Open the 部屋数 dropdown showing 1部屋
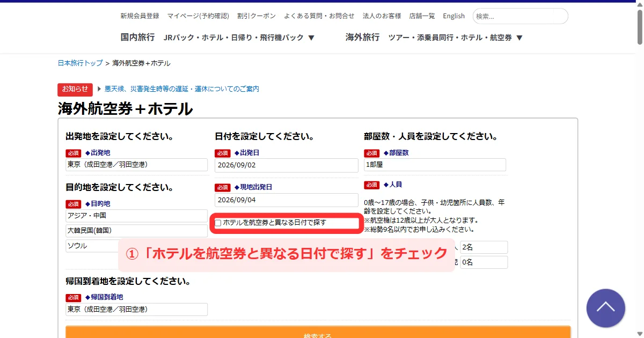Viewport: 644px width, 338px height. coord(435,165)
